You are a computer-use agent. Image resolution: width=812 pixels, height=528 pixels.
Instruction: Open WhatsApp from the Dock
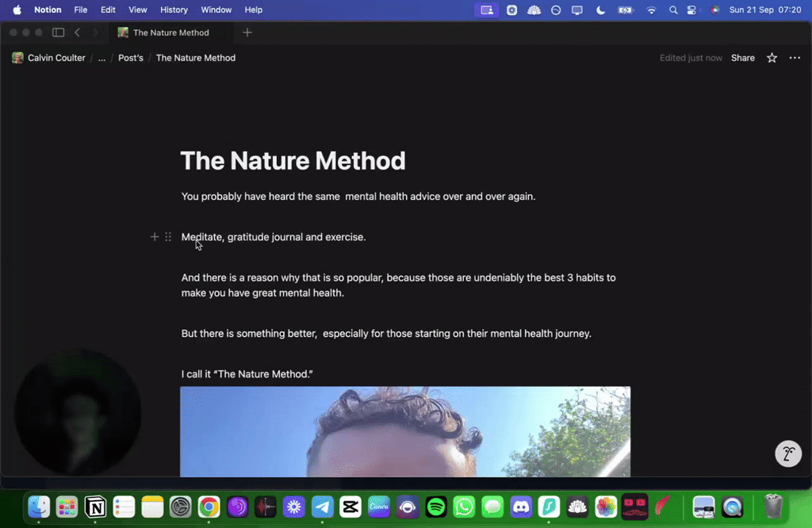click(464, 507)
